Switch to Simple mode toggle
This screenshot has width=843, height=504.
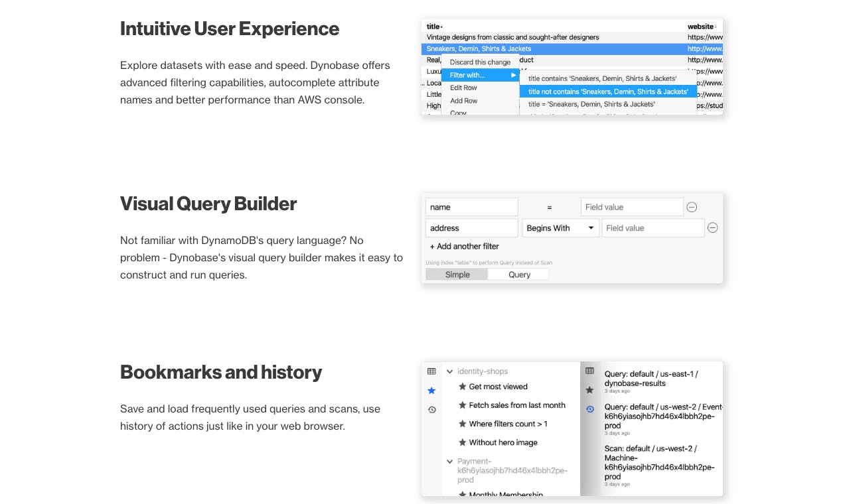(457, 275)
